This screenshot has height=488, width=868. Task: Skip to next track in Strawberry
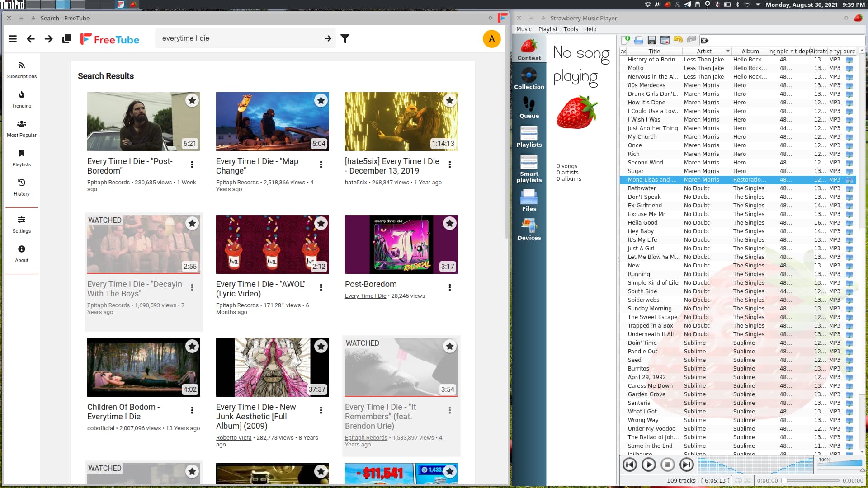click(x=686, y=465)
